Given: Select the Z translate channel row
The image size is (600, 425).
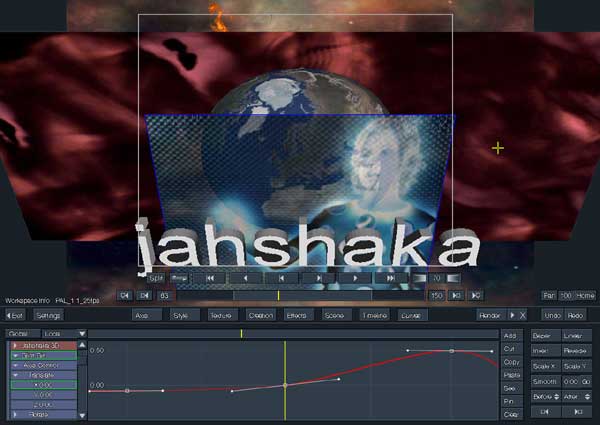Looking at the screenshot, I should tap(44, 404).
